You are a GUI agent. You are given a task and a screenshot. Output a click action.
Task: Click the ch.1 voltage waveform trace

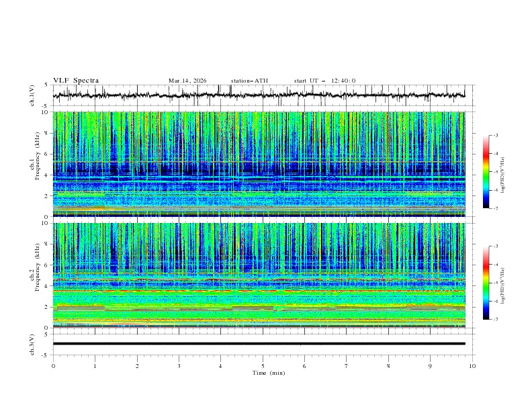259,95
